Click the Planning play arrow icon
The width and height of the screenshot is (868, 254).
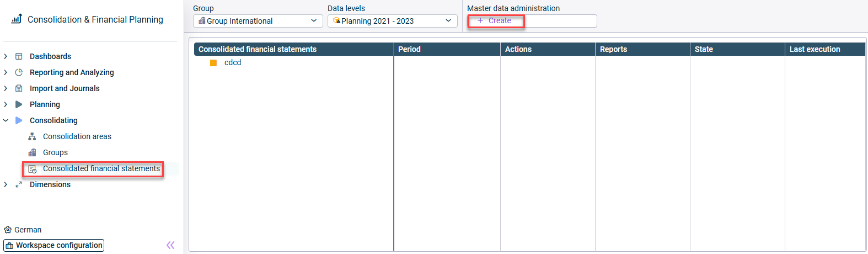pyautogui.click(x=19, y=104)
